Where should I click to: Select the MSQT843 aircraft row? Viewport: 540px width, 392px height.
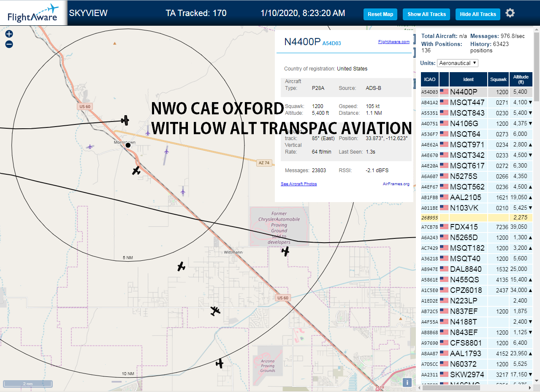point(477,113)
